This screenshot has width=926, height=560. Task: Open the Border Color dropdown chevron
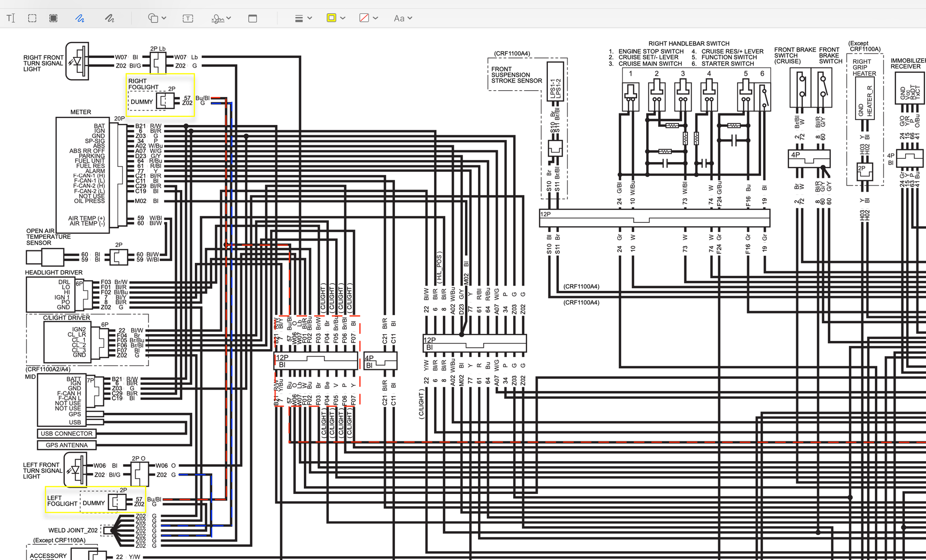(x=343, y=18)
